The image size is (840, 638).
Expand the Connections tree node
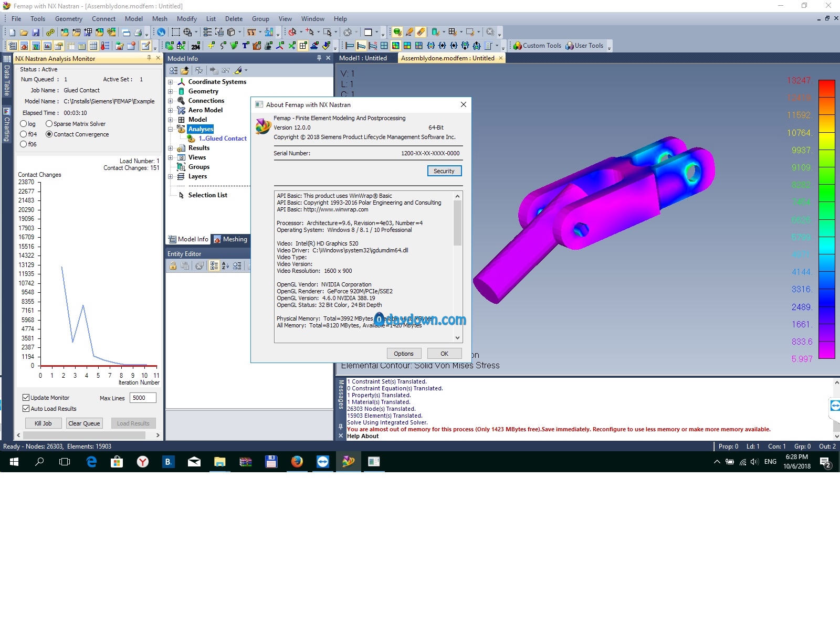pyautogui.click(x=170, y=101)
